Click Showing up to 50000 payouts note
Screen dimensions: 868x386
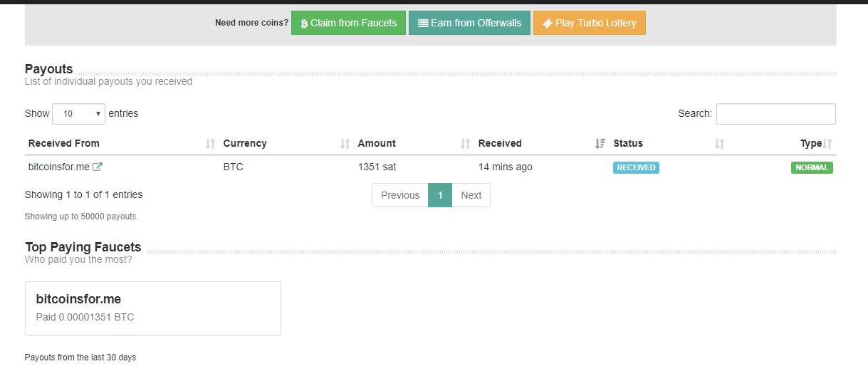coord(81,217)
